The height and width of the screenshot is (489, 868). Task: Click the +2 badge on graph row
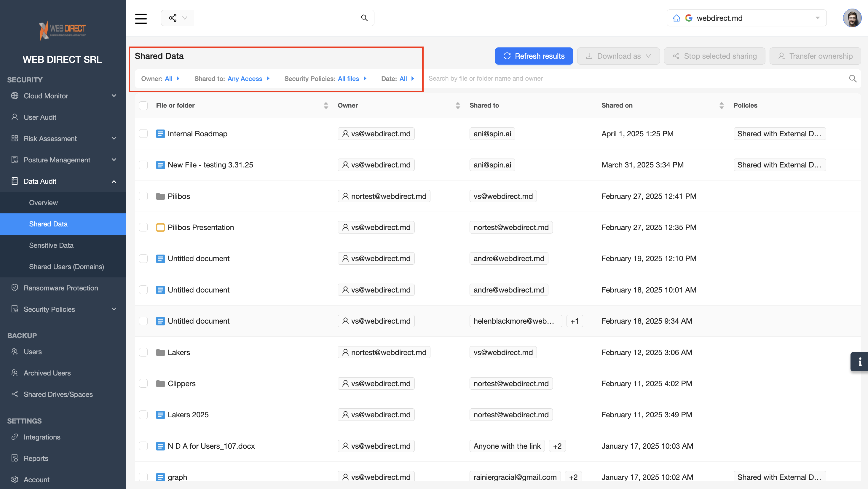click(573, 477)
